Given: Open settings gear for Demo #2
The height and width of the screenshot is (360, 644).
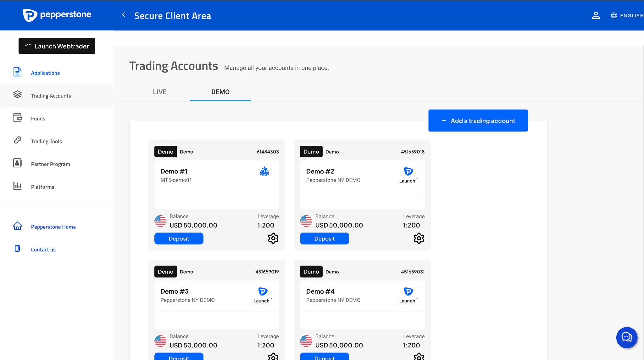Looking at the screenshot, I should pos(419,238).
